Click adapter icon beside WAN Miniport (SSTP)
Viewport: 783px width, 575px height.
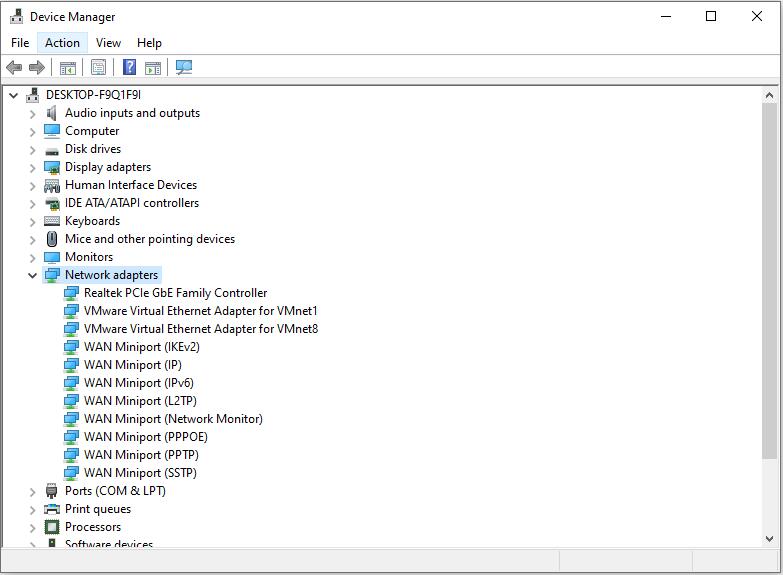(x=71, y=473)
